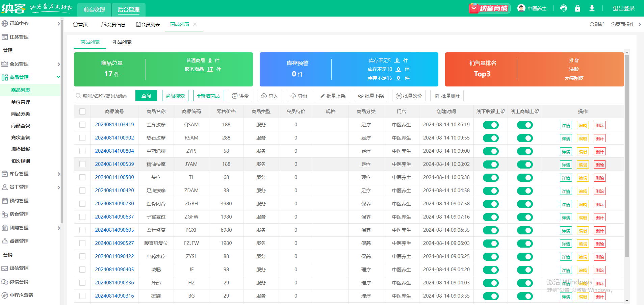Check the select-all checkbox in table header

pos(82,111)
